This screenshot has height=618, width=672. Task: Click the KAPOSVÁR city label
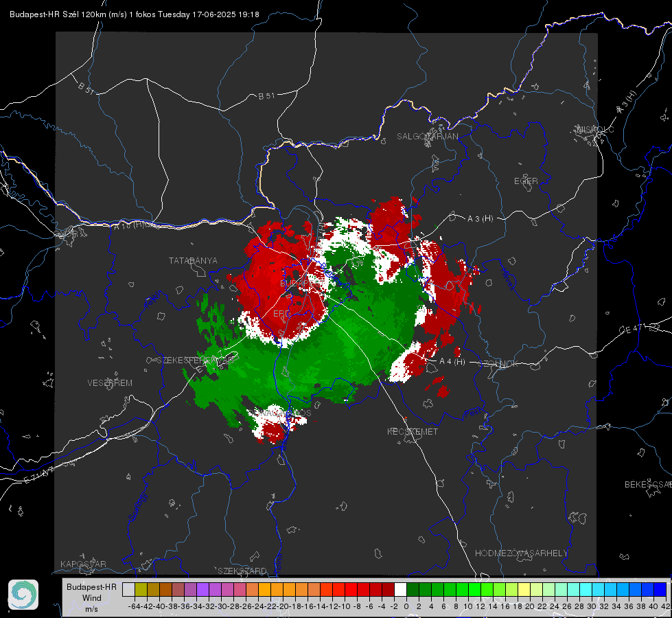(x=83, y=564)
